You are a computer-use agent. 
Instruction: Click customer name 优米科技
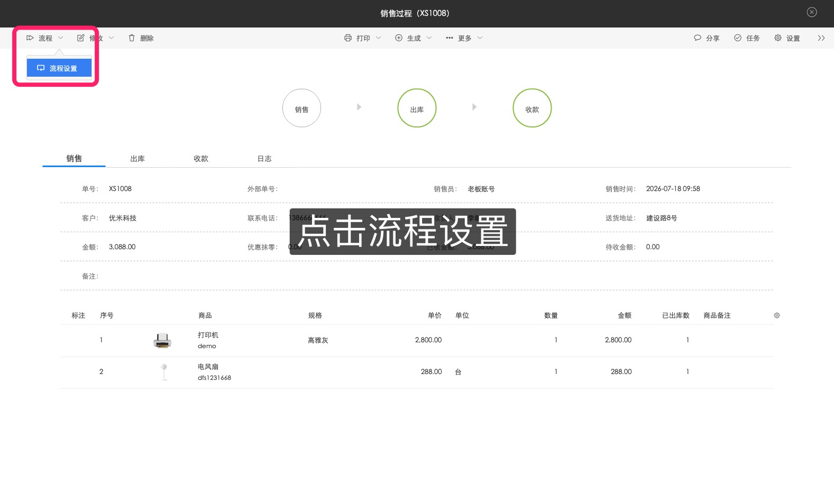click(123, 218)
